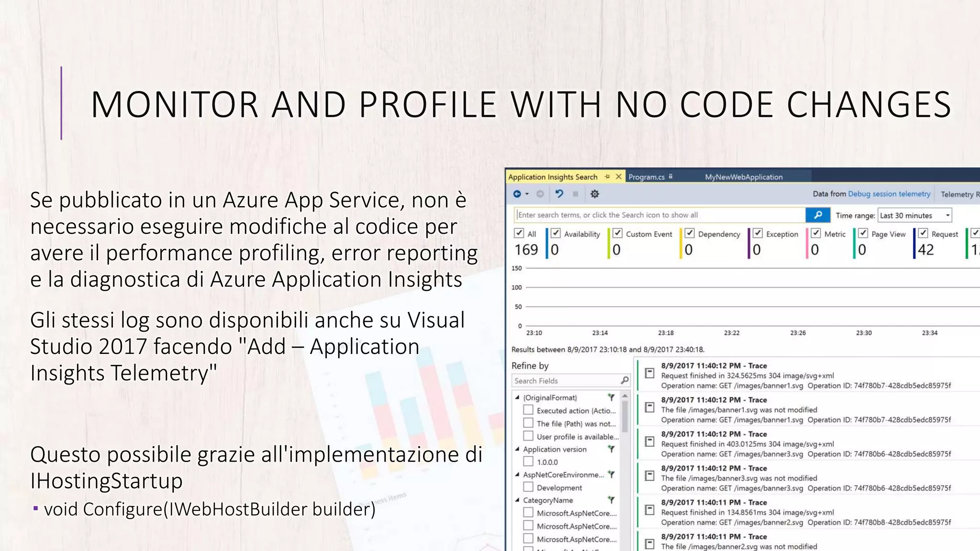Click the refresh arrow in the toolbar

pos(559,194)
